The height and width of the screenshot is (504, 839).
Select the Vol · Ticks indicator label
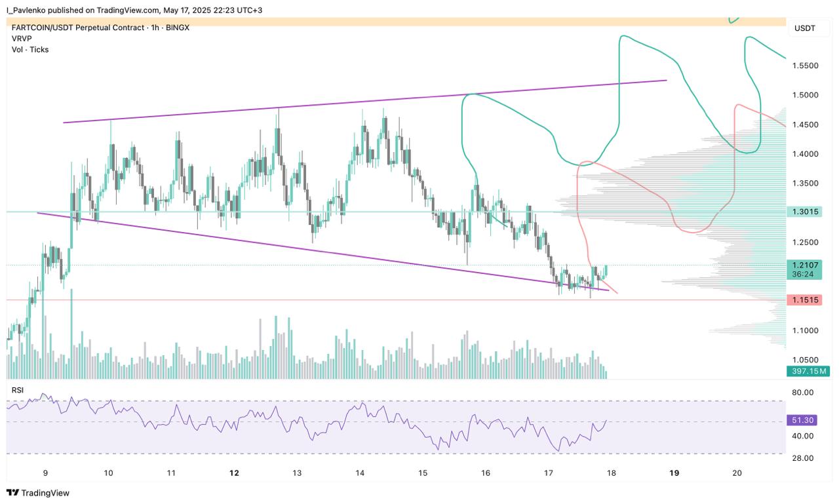tap(30, 49)
